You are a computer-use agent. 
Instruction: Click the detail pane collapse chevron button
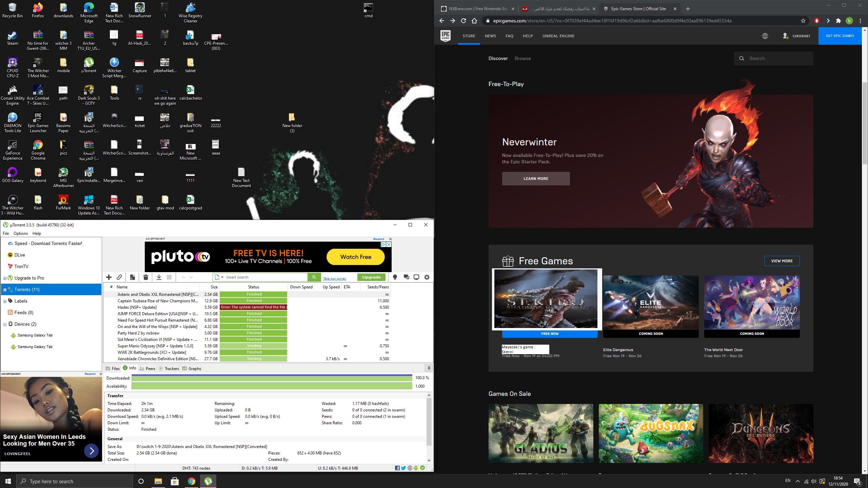tap(429, 368)
